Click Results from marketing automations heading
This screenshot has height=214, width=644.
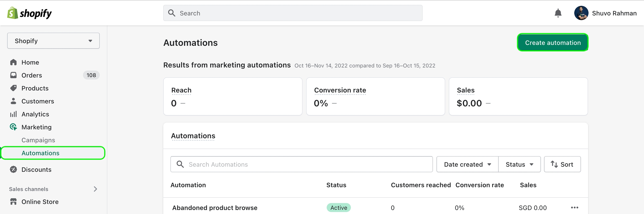[x=227, y=65]
